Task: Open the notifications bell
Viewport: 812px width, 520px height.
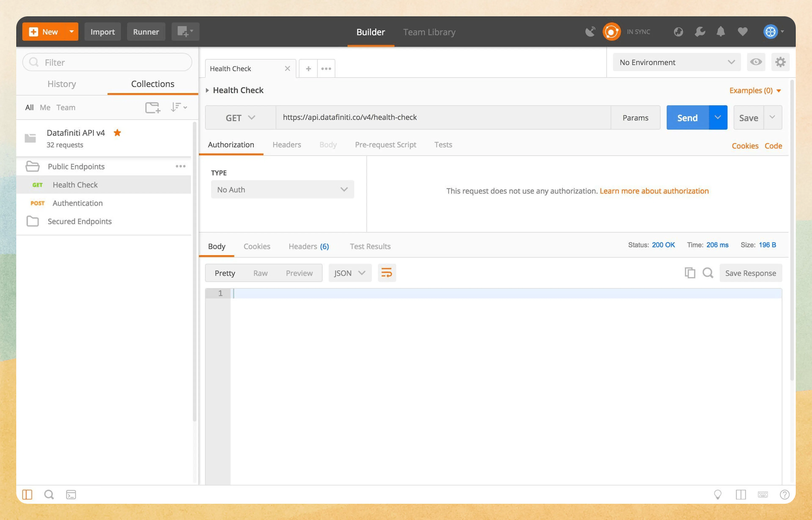Action: pyautogui.click(x=720, y=31)
